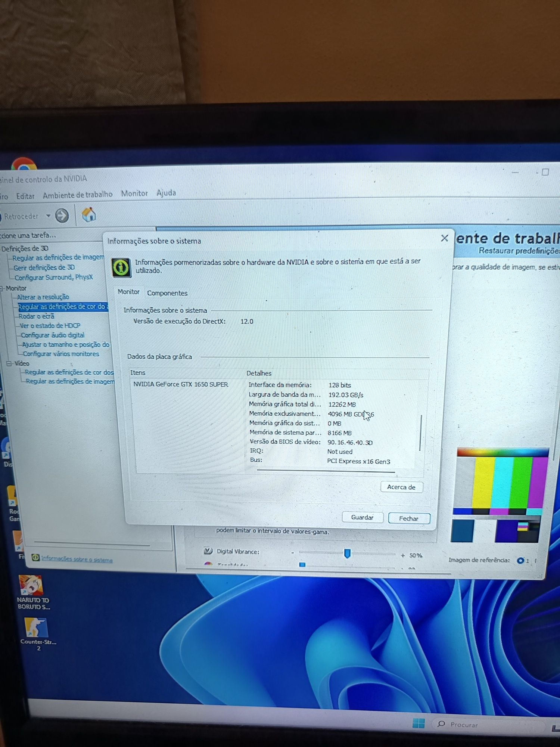The image size is (560, 747).
Task: Click Restaurar predefinições link
Action: point(519,251)
